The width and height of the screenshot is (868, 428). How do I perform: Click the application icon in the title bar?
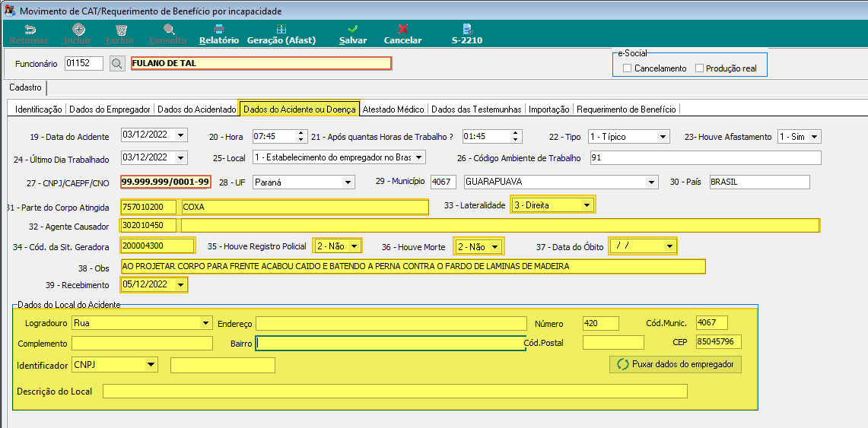point(9,11)
